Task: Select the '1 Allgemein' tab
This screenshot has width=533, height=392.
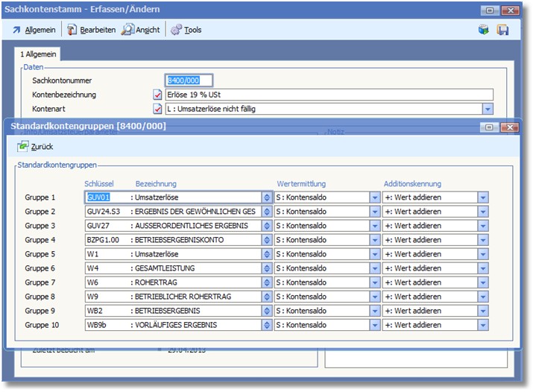Action: click(x=37, y=54)
